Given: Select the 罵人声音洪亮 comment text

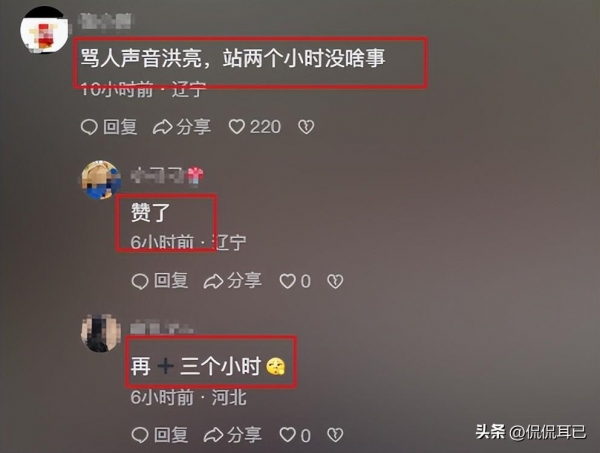Looking at the screenshot, I should tap(233, 59).
